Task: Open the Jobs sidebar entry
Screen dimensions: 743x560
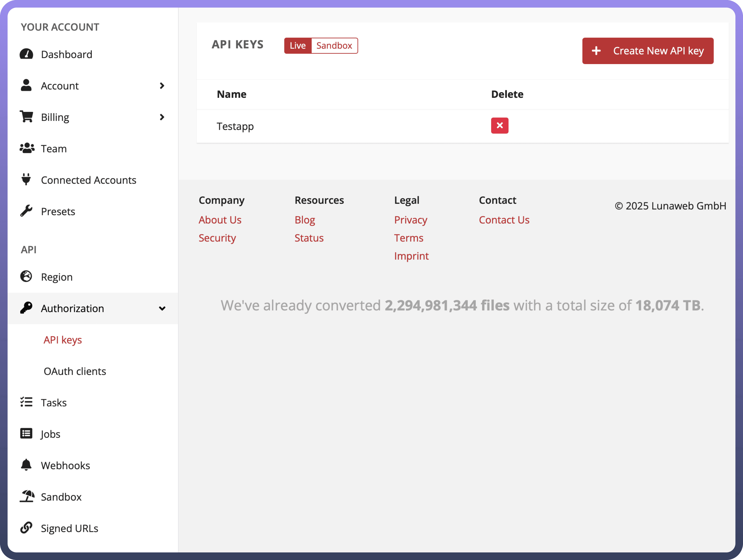Action: [50, 434]
